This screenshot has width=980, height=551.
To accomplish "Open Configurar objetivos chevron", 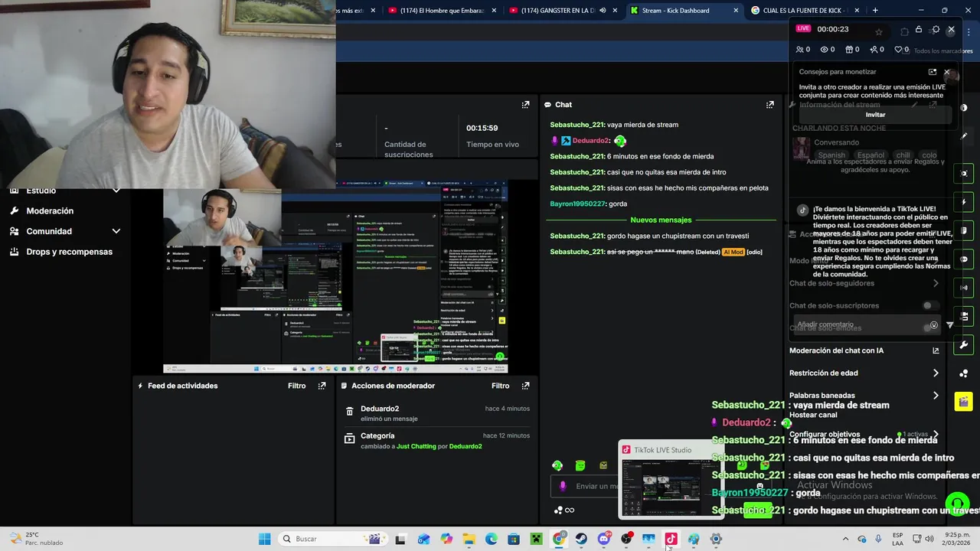I will click(936, 434).
